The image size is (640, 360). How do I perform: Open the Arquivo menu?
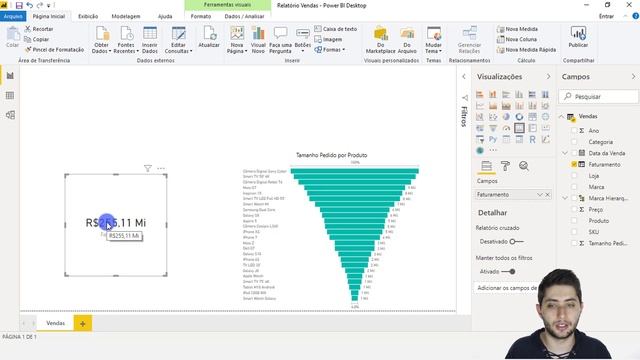(x=13, y=16)
